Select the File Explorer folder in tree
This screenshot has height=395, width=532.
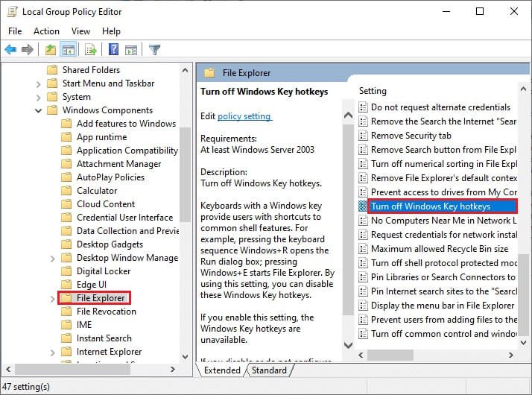101,298
